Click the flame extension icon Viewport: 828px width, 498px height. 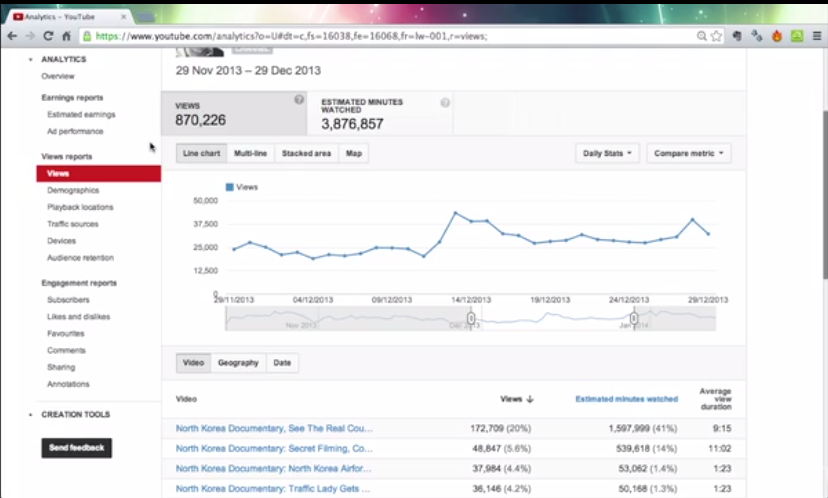click(x=777, y=36)
